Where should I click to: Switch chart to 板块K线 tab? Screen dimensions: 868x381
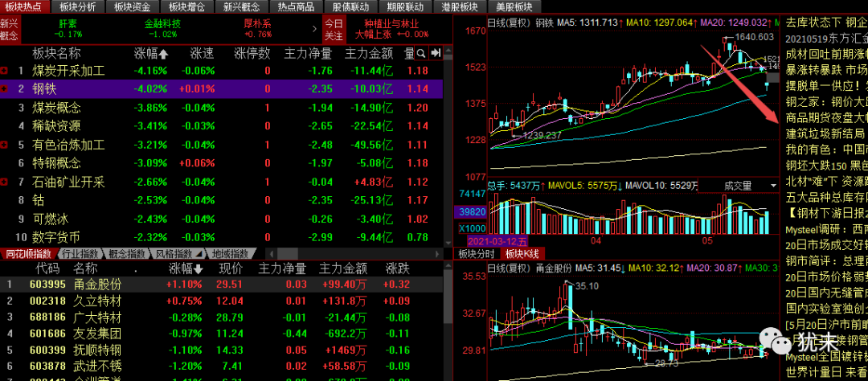522,254
